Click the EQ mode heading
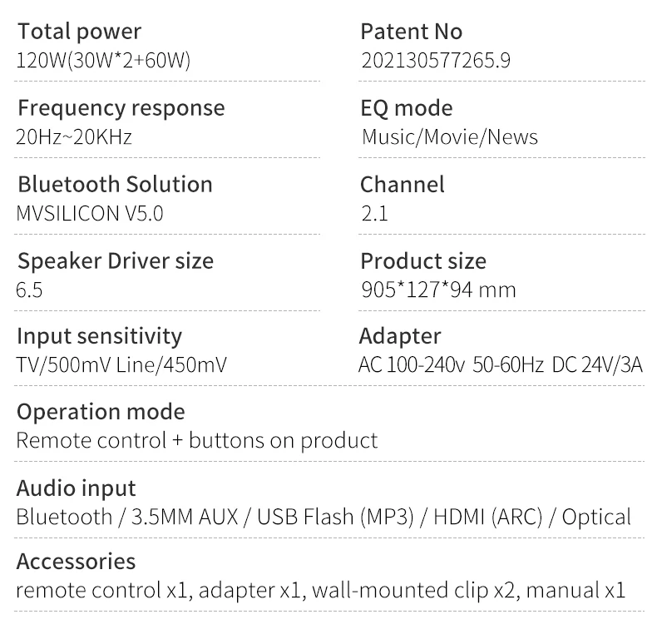Viewport: 657px width, 644px height. pyautogui.click(x=406, y=108)
